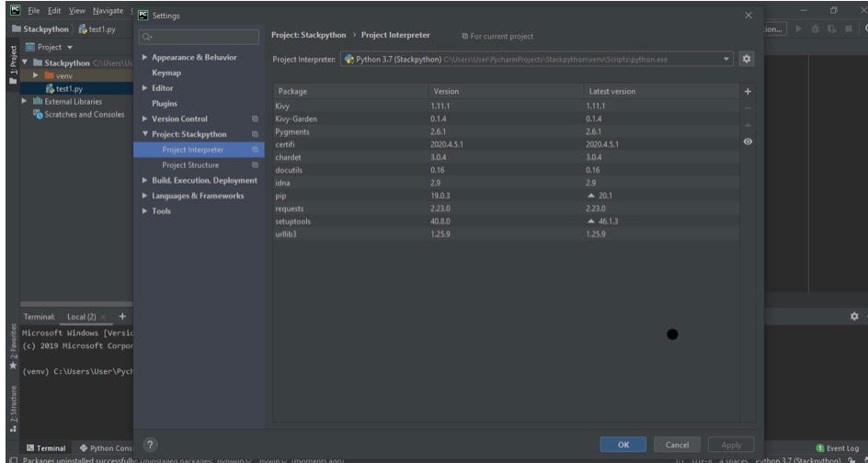Select the Kivy-Garden package row
Viewport: 868px width, 463px height.
point(506,119)
